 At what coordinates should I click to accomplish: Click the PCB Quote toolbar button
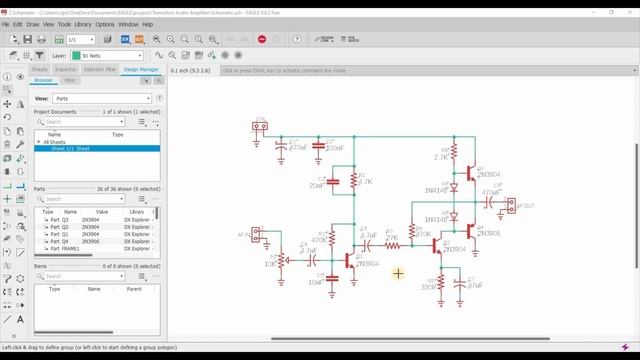click(x=350, y=39)
